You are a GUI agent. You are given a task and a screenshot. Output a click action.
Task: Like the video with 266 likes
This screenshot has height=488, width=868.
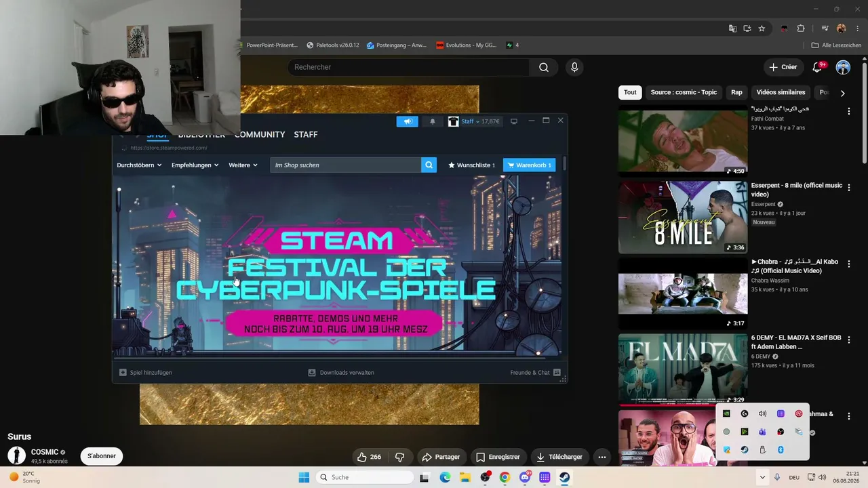tap(369, 457)
